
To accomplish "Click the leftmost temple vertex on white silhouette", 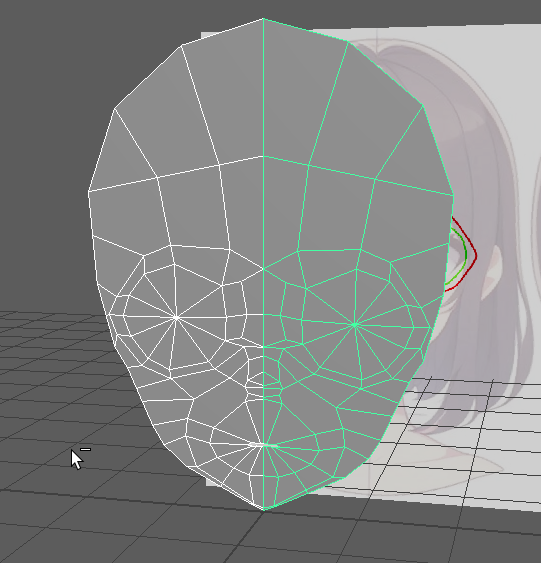I will [x=88, y=192].
